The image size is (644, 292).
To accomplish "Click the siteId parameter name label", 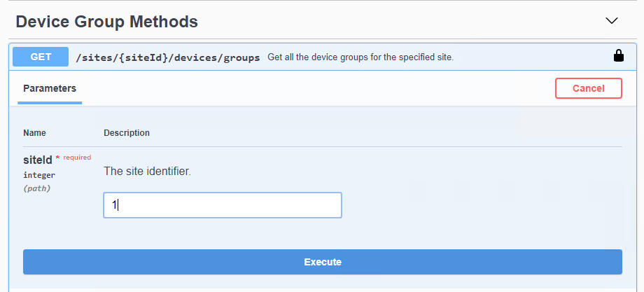I will point(38,160).
